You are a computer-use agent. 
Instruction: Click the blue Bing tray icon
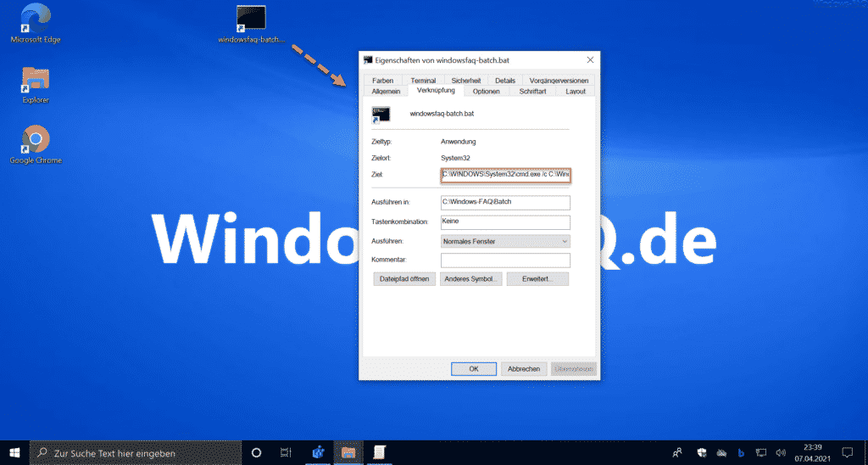[x=741, y=452]
